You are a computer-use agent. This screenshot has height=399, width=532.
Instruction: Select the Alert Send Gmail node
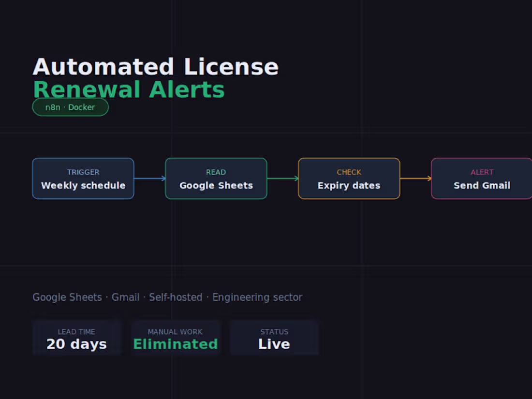point(482,178)
